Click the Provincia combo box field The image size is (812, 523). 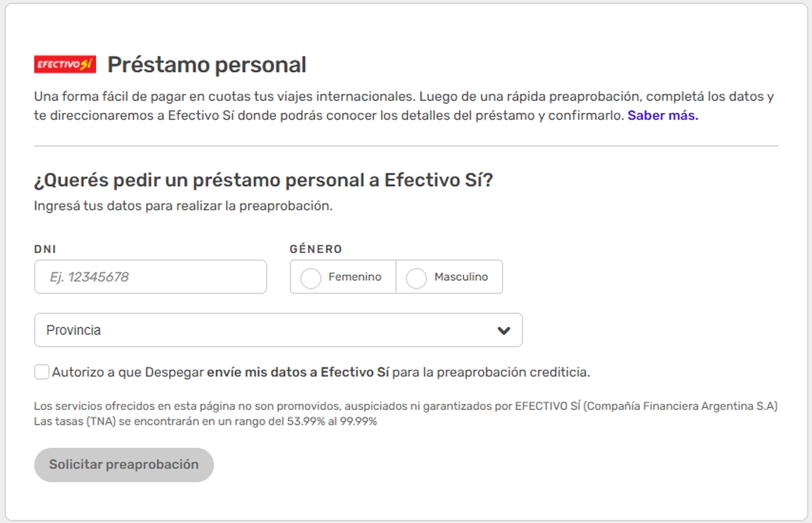click(279, 330)
